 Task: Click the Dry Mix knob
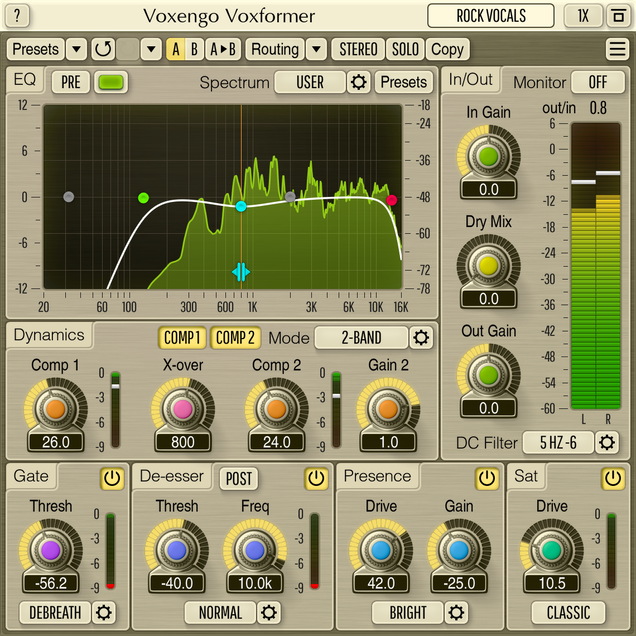(488, 265)
